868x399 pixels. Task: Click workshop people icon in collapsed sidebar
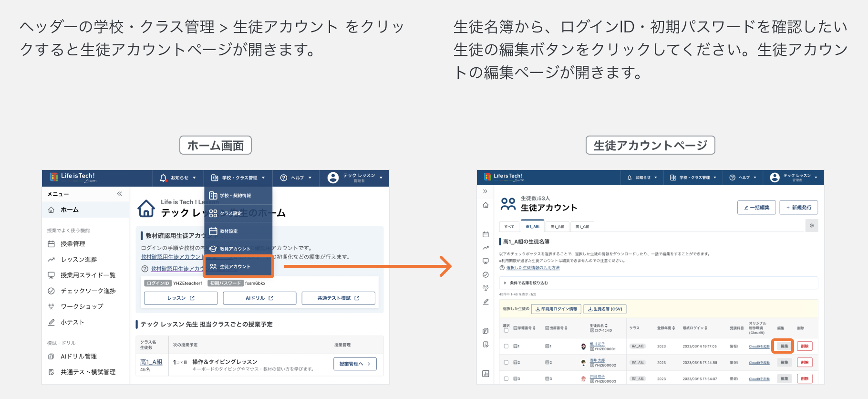pyautogui.click(x=486, y=288)
